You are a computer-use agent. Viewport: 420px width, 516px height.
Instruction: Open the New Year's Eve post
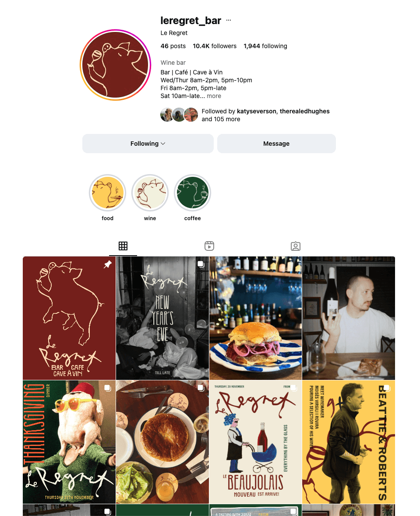coord(162,318)
